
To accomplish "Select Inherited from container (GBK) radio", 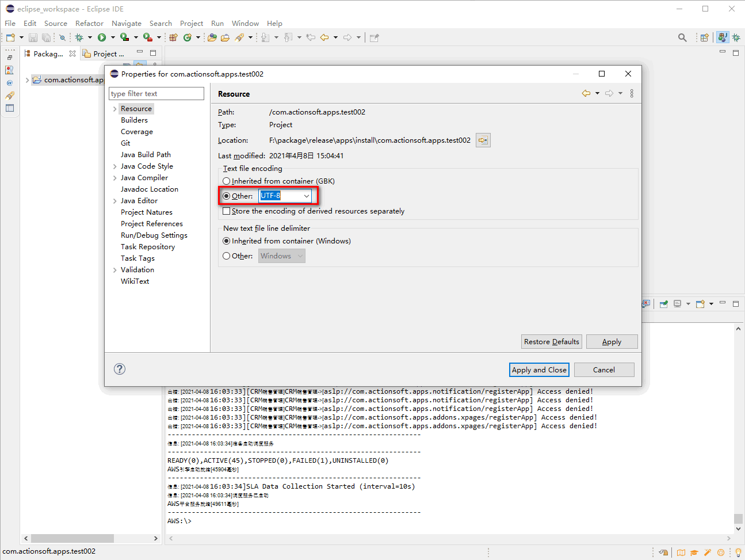I will coord(227,181).
